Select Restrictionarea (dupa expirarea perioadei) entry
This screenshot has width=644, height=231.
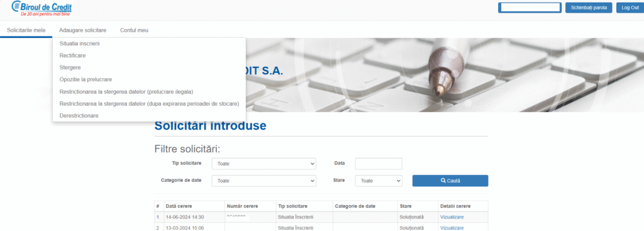pyautogui.click(x=149, y=104)
